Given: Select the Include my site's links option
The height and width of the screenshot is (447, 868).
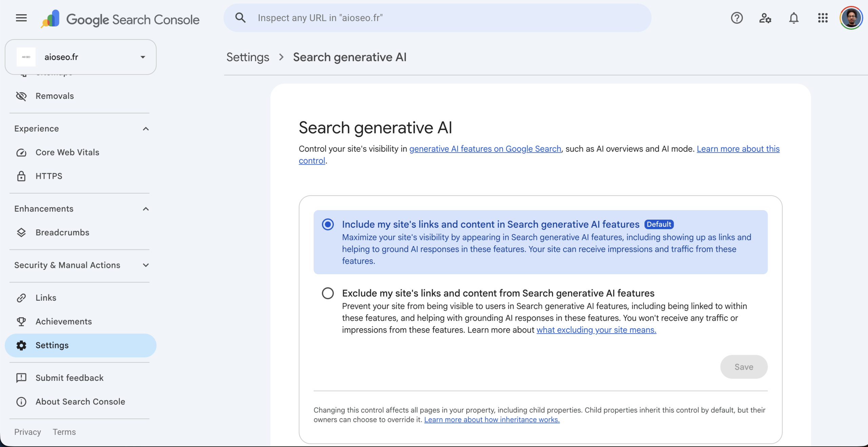Looking at the screenshot, I should coord(328,224).
